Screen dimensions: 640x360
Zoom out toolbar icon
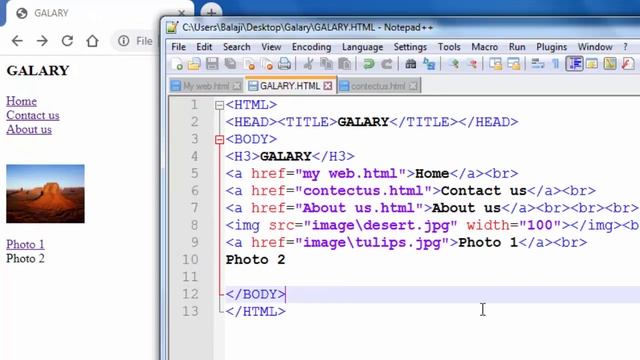tap(471, 64)
